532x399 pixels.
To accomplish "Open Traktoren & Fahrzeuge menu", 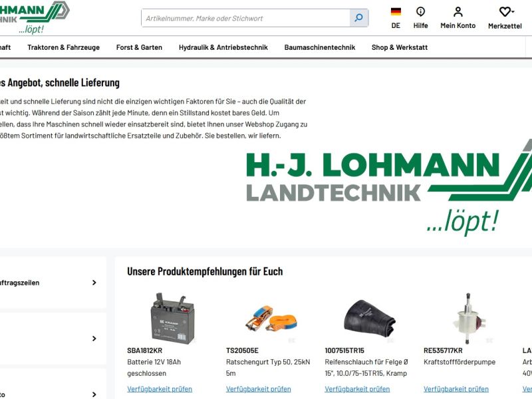I will click(x=63, y=47).
